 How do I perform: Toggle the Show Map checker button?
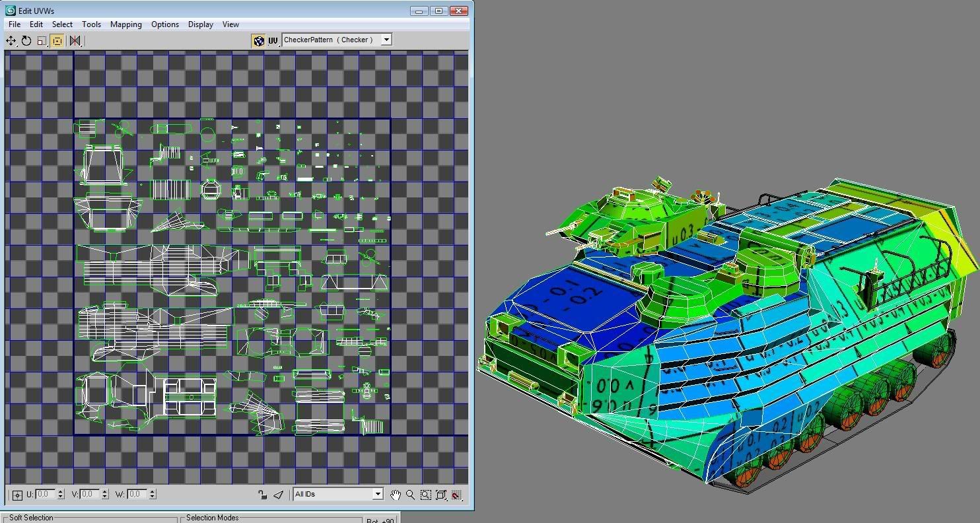point(258,40)
